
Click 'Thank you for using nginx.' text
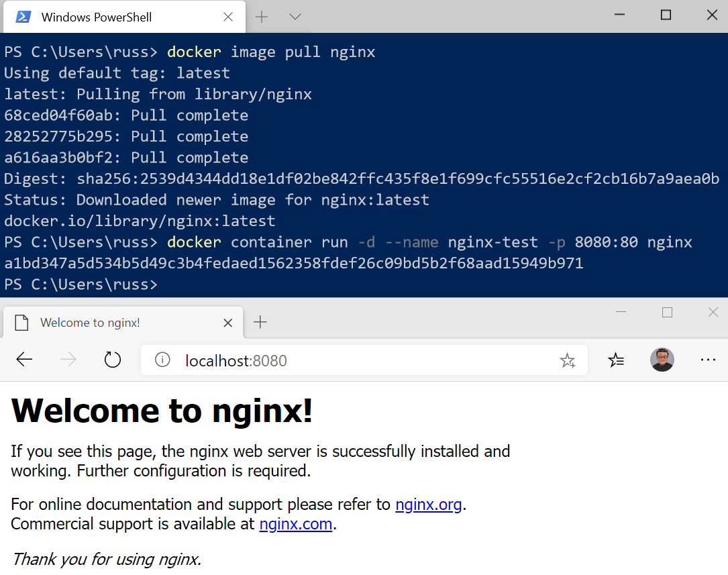(x=106, y=559)
